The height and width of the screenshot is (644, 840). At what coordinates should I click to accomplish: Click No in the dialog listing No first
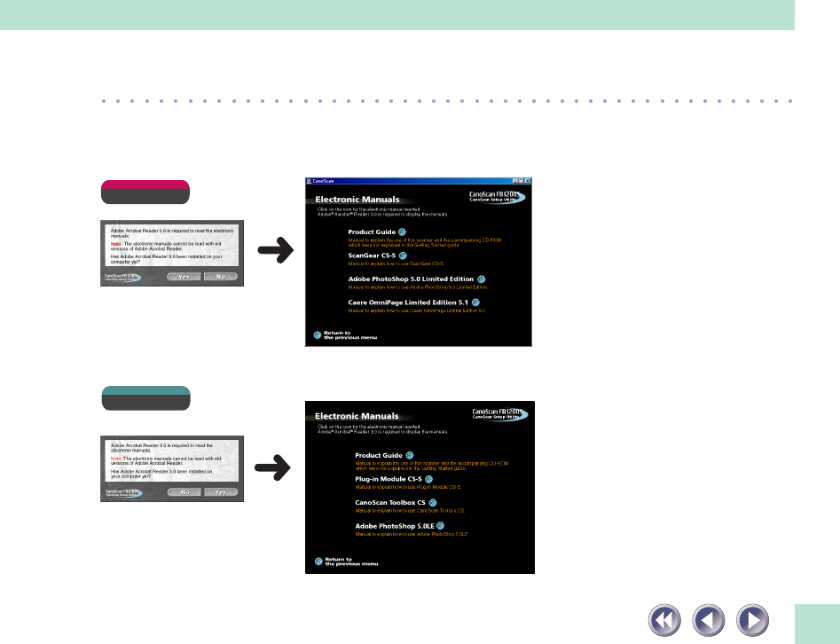[x=184, y=491]
